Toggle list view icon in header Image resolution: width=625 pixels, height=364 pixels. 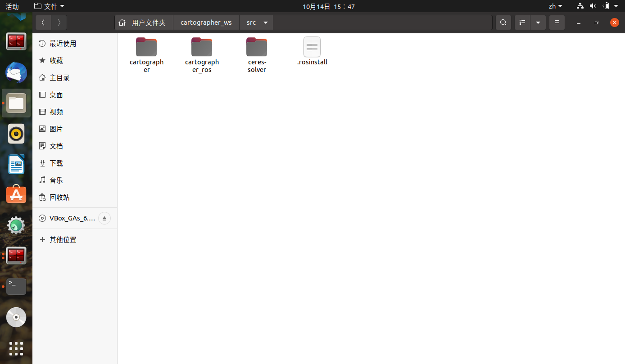pyautogui.click(x=522, y=22)
